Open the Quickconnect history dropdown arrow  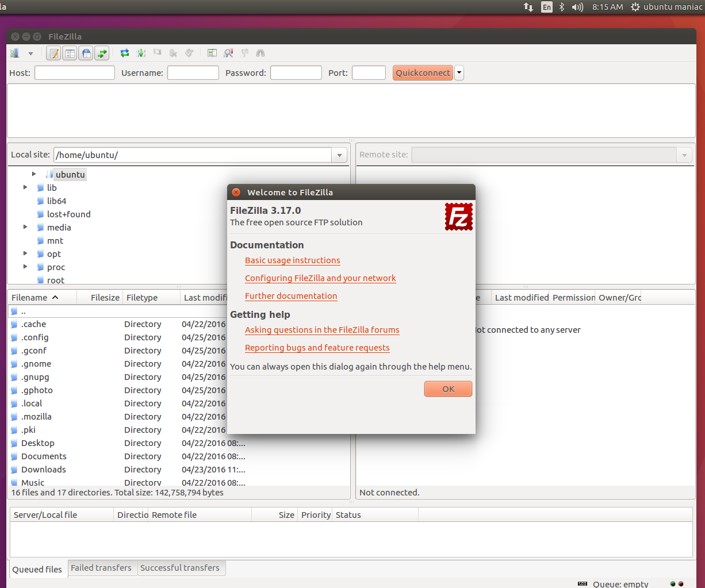click(x=459, y=73)
